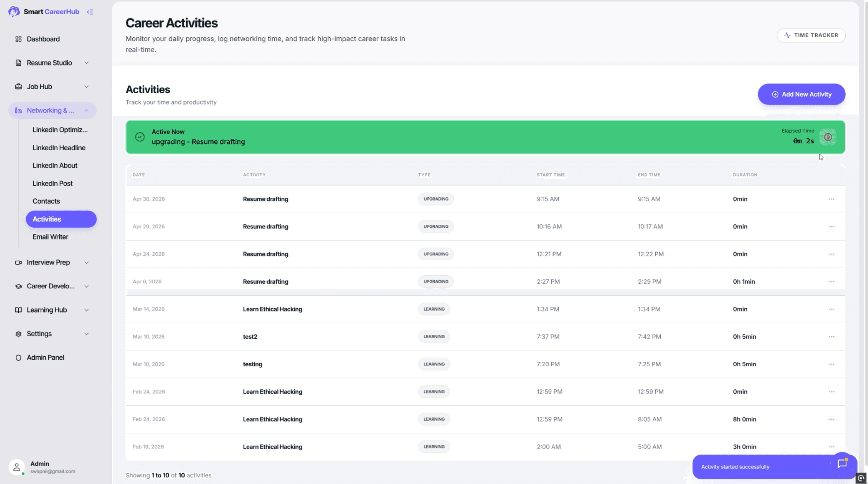The height and width of the screenshot is (484, 868).
Task: Open Email Writer page
Action: [50, 237]
